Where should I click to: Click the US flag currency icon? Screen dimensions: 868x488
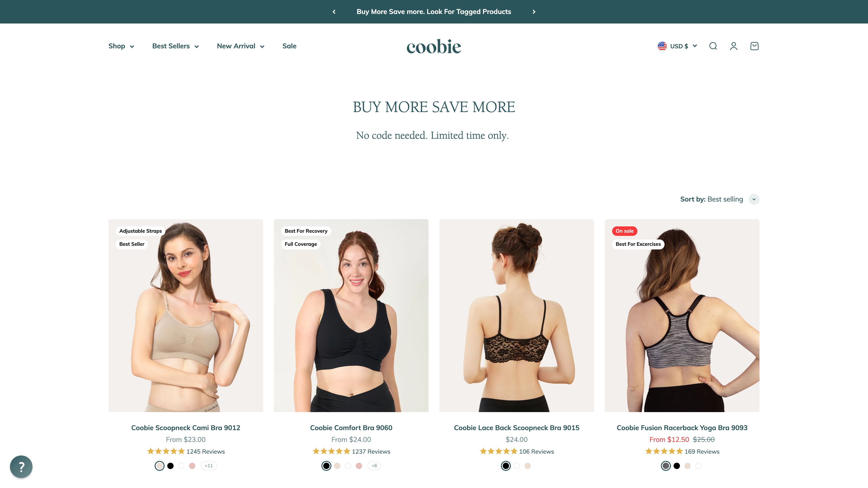pos(662,46)
